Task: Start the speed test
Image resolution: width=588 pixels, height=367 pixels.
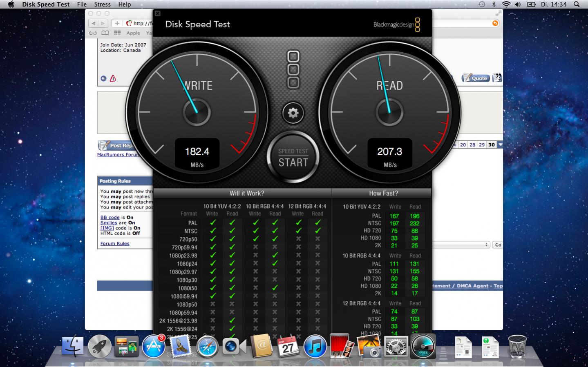Action: (293, 157)
